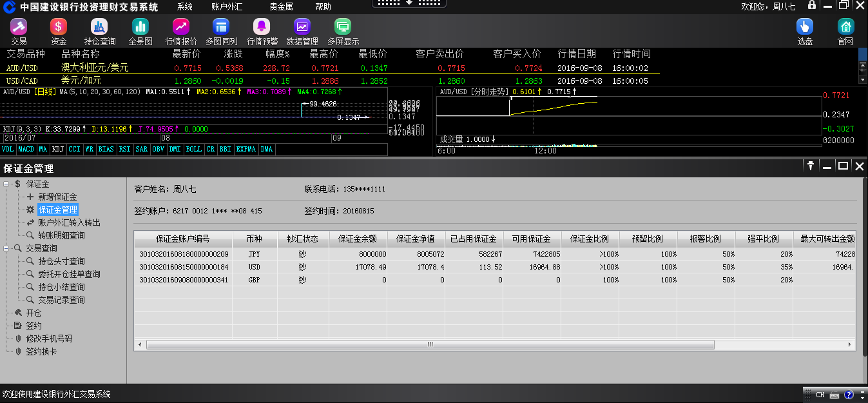The image size is (868, 403).
Task: Open the 交易 (Trade) toolbar icon
Action: (x=19, y=26)
